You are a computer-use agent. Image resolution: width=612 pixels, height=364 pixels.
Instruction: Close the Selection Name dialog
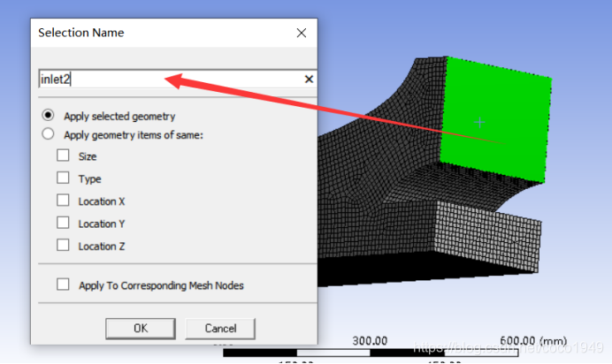(302, 33)
